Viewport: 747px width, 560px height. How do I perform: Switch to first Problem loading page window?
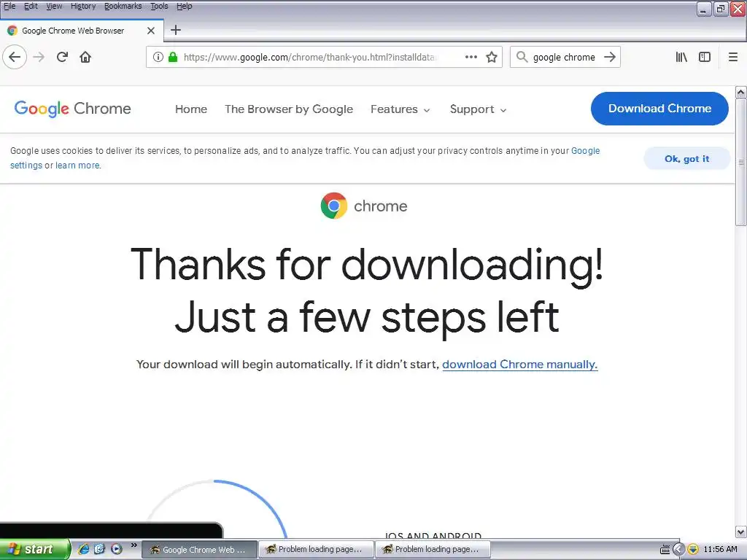coord(316,550)
